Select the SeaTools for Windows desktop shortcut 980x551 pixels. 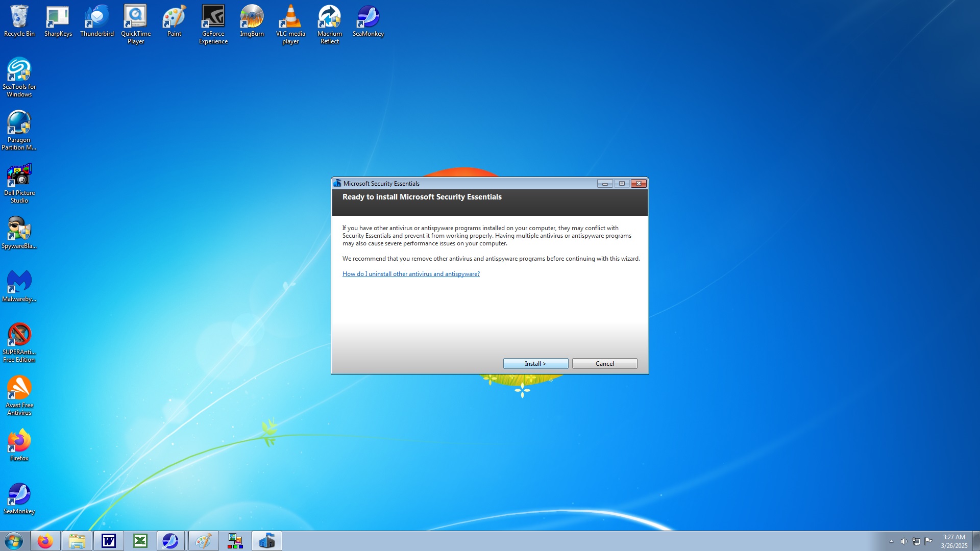19,78
